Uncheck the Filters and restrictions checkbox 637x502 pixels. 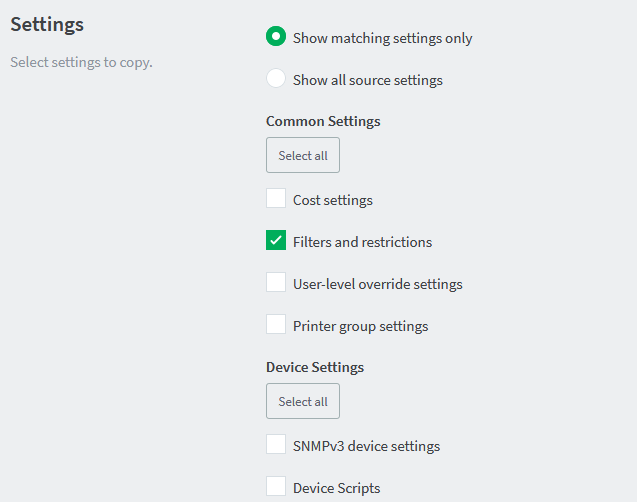276,240
